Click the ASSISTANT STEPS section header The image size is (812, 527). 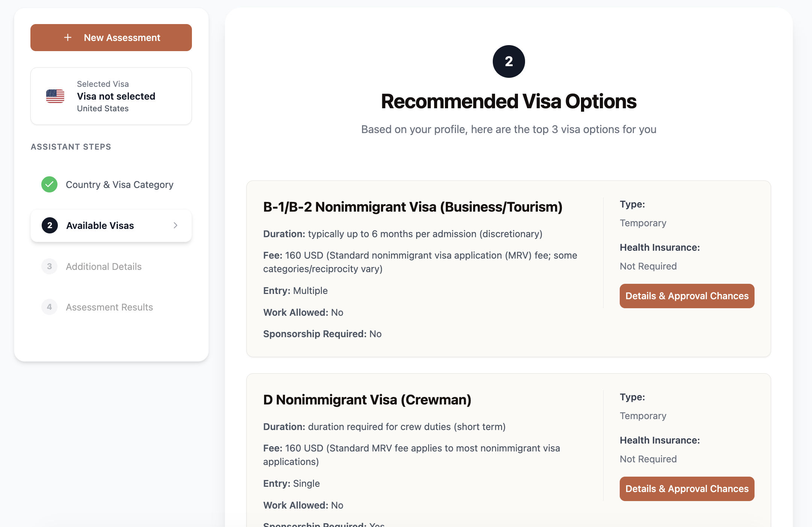(71, 147)
